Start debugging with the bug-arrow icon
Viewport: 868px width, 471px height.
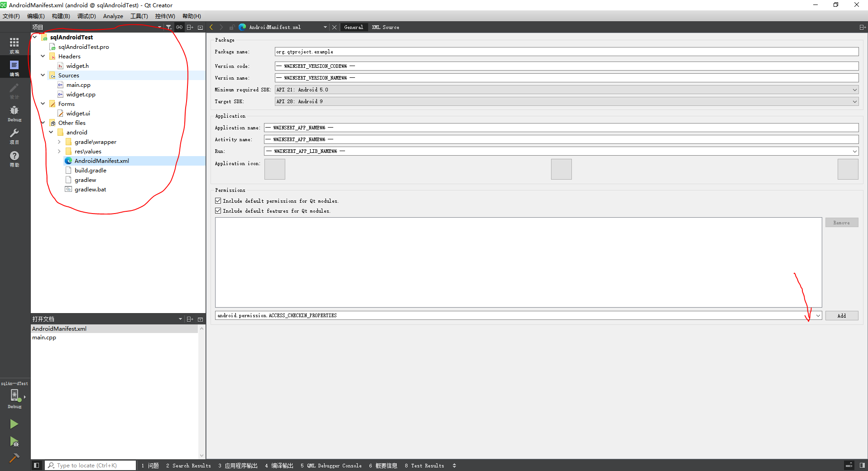(14, 442)
